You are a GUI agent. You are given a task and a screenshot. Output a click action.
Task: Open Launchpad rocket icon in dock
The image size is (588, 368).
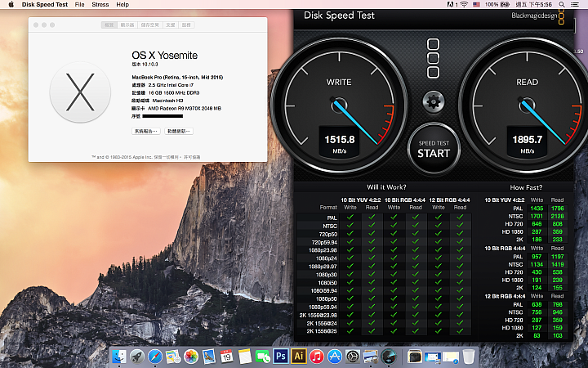(137, 356)
